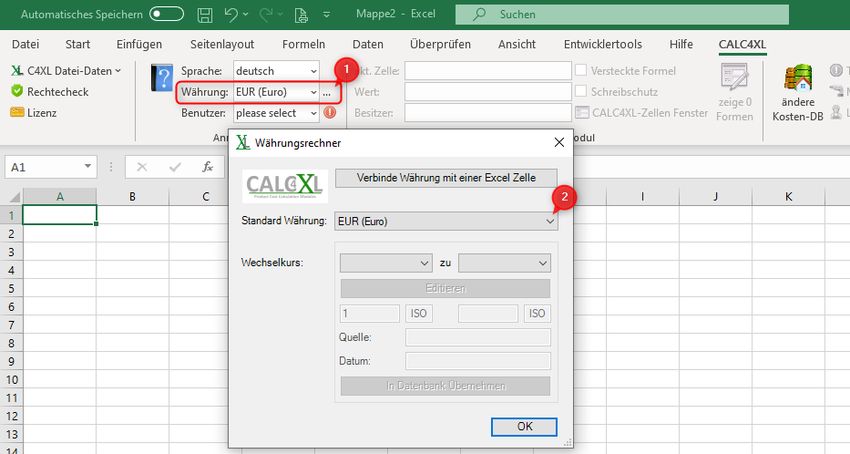This screenshot has height=454, width=850.
Task: Open the Wechselkurs target currency dropdown after zu
Action: pos(504,263)
